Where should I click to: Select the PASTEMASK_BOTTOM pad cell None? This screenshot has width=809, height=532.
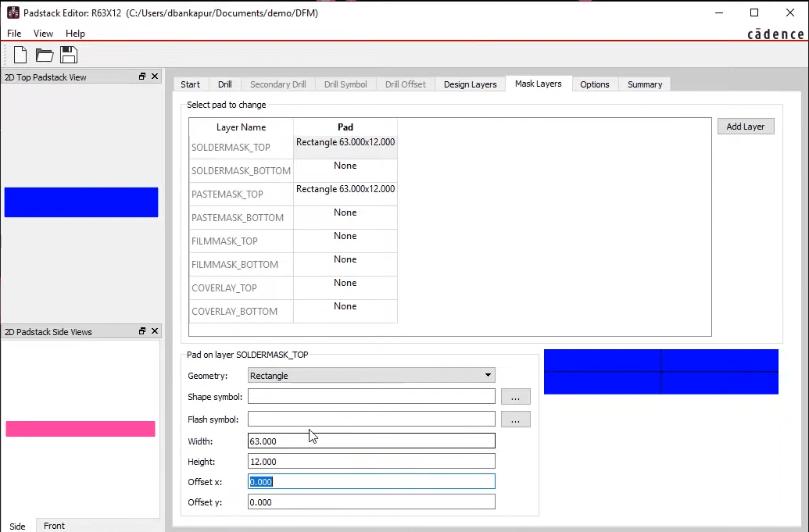(x=345, y=217)
